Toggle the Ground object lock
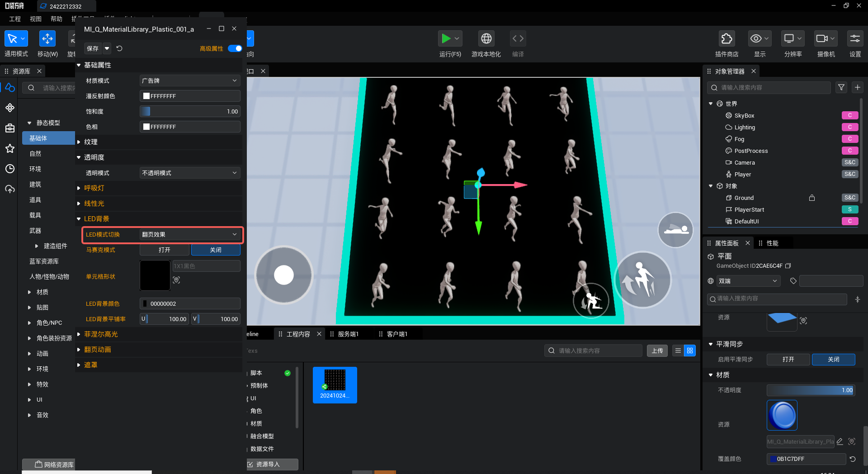The width and height of the screenshot is (868, 474). (x=812, y=198)
